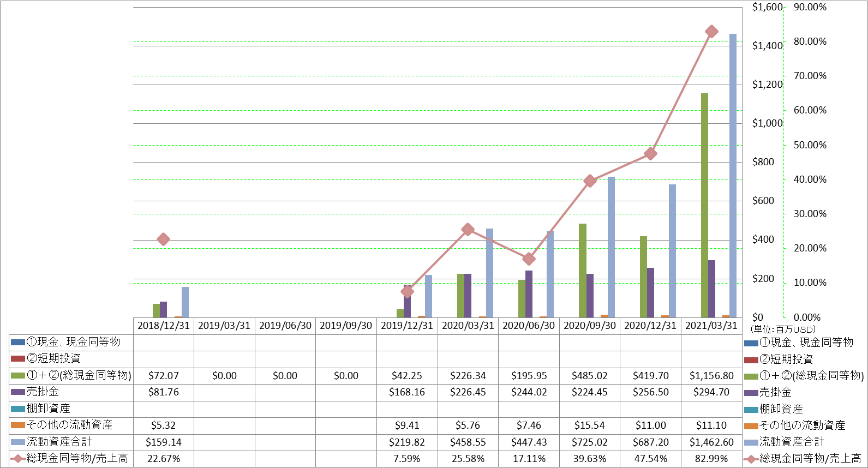Click the light blue bar at 2020/09/30
868x468 pixels.
click(x=611, y=247)
